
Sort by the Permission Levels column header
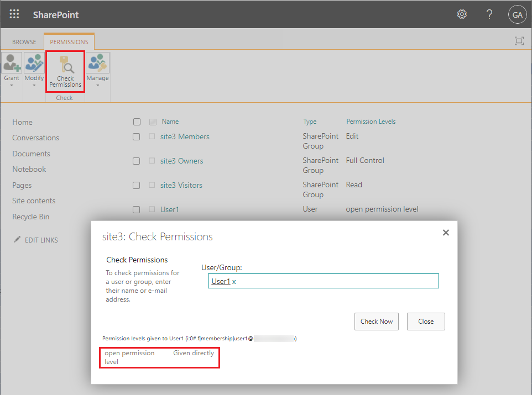pos(371,122)
